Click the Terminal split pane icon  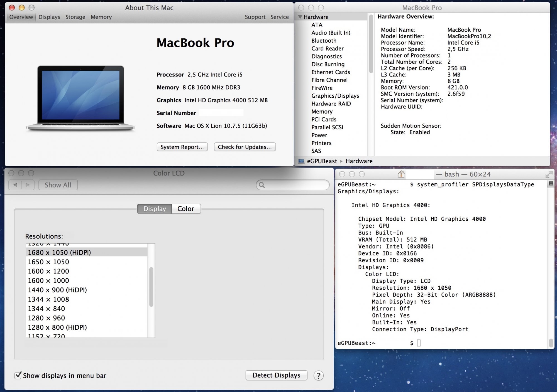click(551, 184)
